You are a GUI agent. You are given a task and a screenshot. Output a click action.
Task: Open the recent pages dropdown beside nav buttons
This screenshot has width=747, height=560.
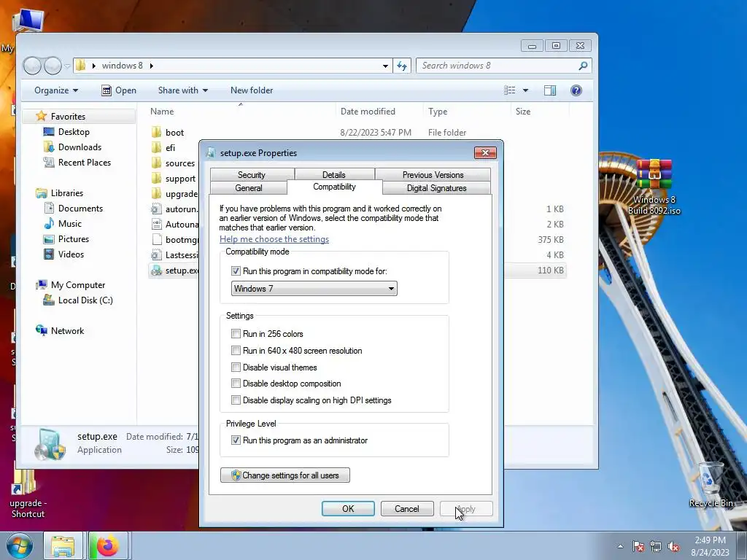coord(67,66)
